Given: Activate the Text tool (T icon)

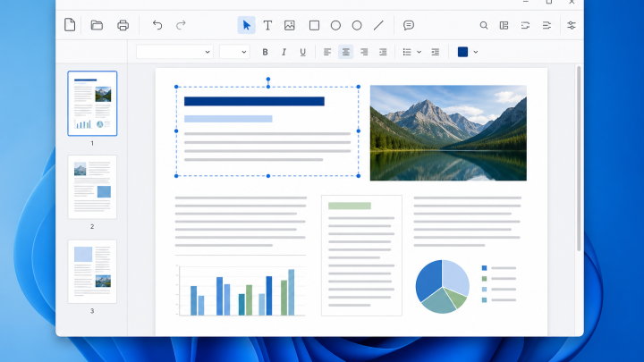Looking at the screenshot, I should click(267, 25).
